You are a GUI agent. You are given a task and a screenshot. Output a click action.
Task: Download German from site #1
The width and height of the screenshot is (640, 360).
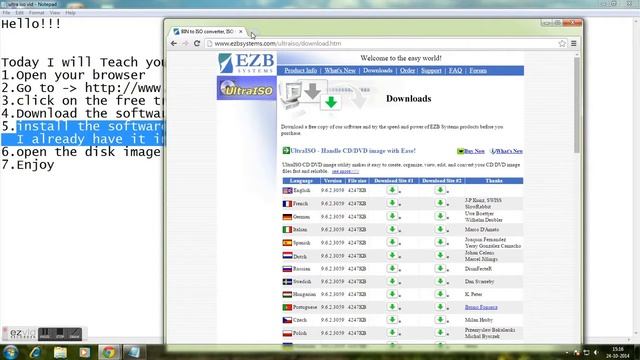(x=392, y=216)
